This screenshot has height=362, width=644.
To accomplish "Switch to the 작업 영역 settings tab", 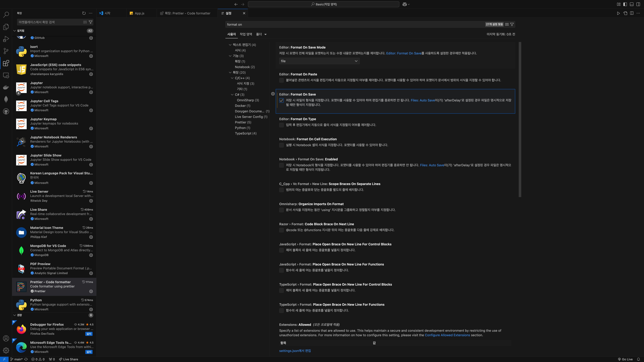I will click(246, 34).
